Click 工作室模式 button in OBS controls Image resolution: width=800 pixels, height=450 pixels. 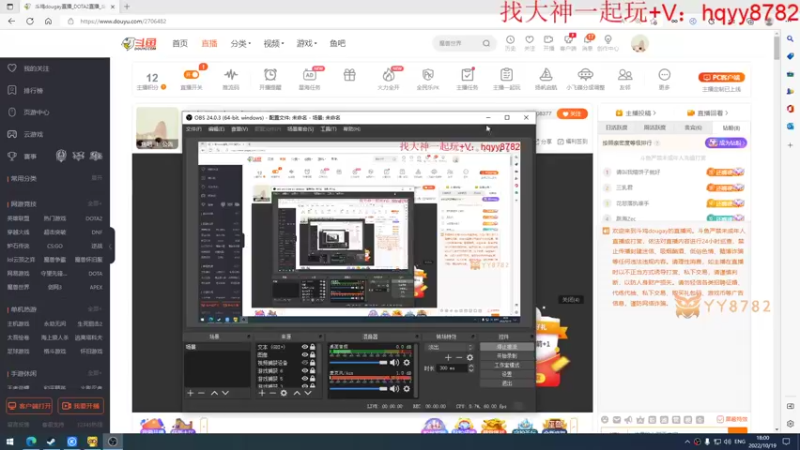(x=506, y=365)
